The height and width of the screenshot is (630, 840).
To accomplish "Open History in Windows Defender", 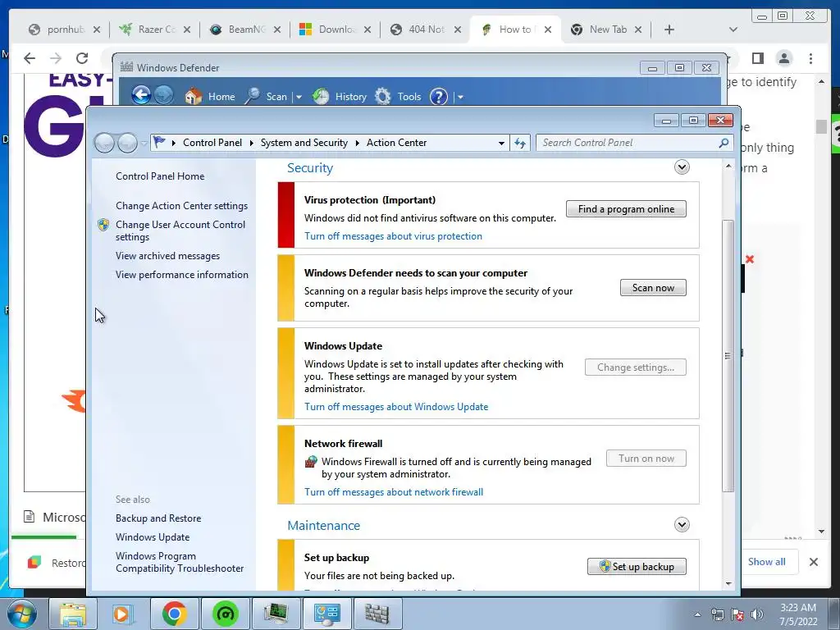I will pyautogui.click(x=340, y=97).
